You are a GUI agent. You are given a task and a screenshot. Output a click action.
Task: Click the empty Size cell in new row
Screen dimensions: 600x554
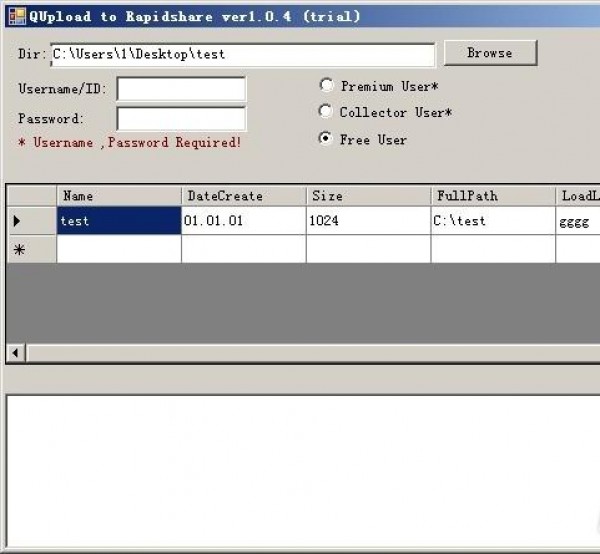point(368,249)
